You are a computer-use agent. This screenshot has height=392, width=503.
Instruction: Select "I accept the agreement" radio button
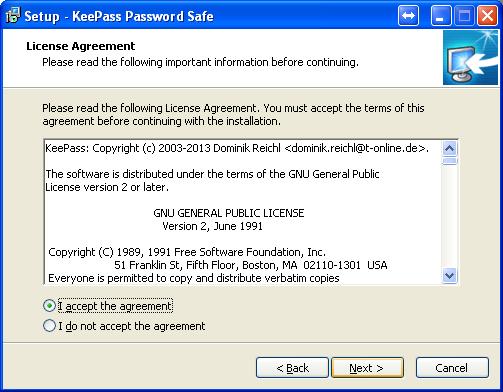[x=49, y=306]
